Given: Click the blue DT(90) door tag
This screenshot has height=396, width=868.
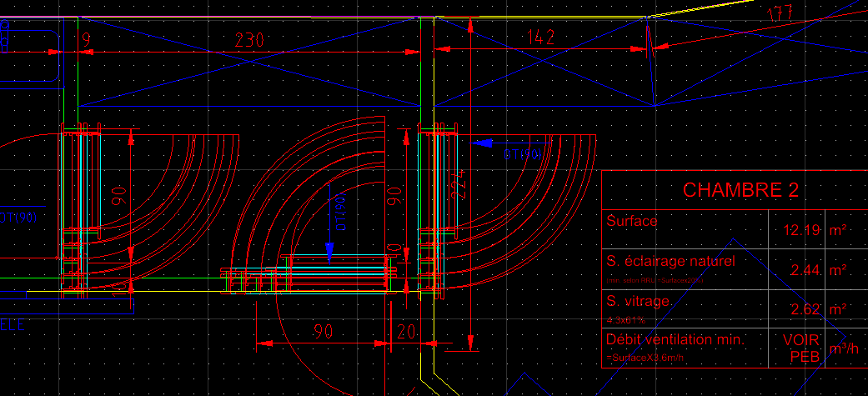Looking at the screenshot, I should (523, 154).
